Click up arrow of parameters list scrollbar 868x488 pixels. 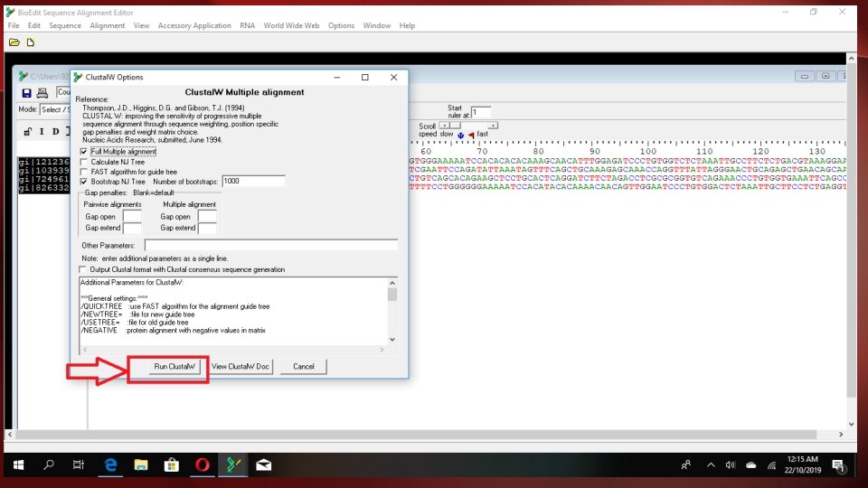[x=392, y=283]
